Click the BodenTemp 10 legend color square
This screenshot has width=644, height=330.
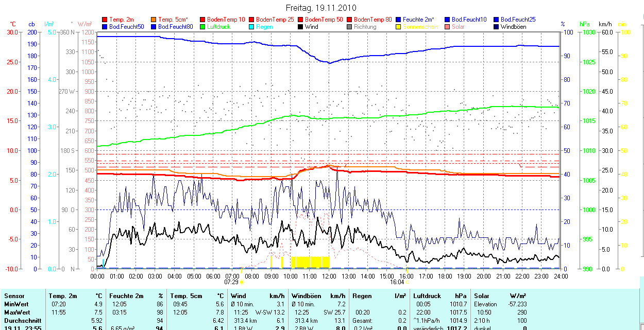(x=202, y=20)
